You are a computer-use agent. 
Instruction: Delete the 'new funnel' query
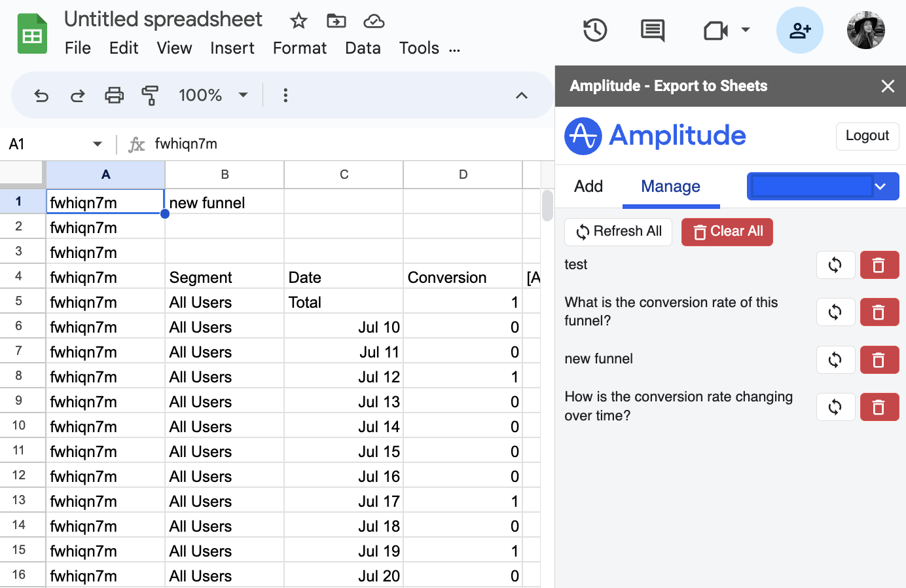pyautogui.click(x=879, y=359)
